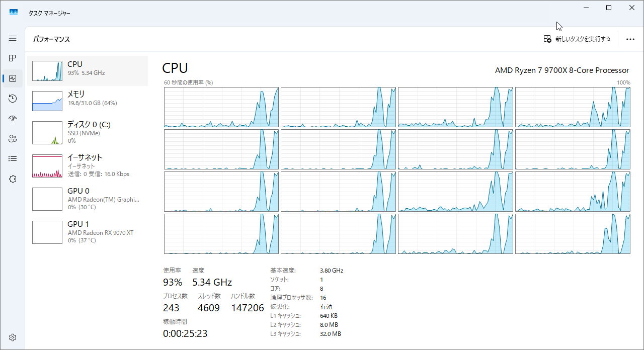Click the first logical processor graph
This screenshot has width=644, height=350.
pyautogui.click(x=221, y=107)
